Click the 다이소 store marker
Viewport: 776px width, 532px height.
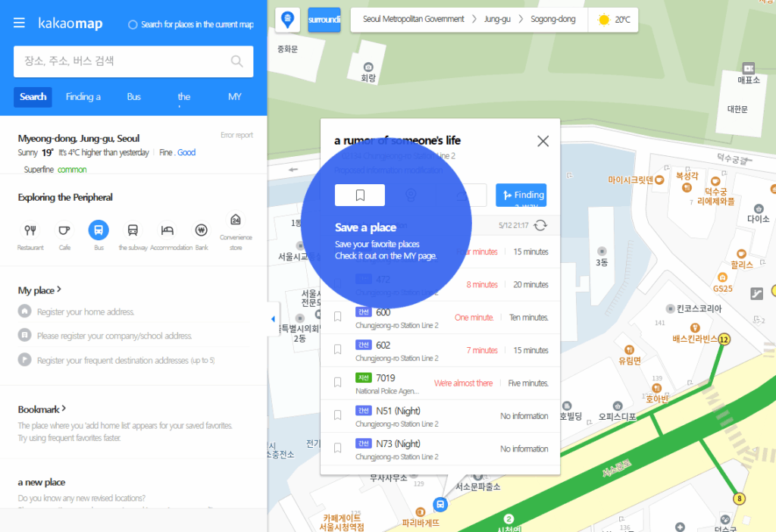pyautogui.click(x=759, y=208)
